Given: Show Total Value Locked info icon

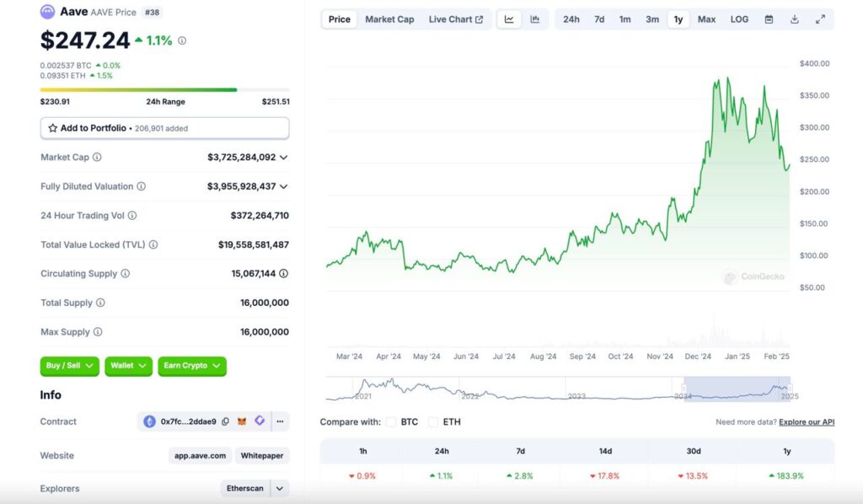Looking at the screenshot, I should (153, 245).
